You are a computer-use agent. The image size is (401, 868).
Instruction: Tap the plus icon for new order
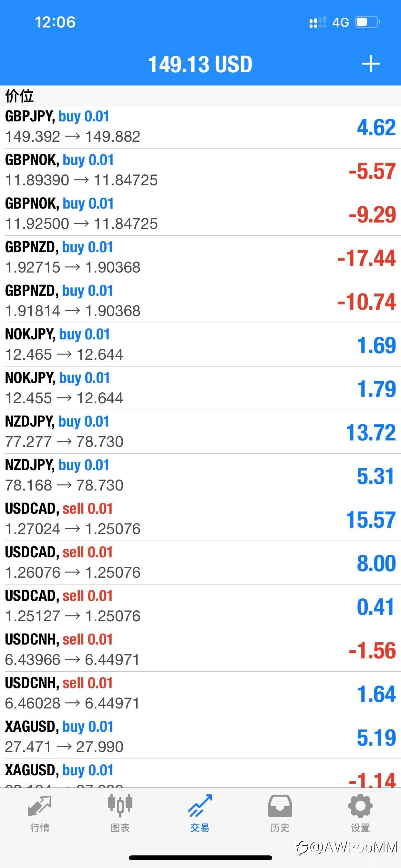(371, 64)
